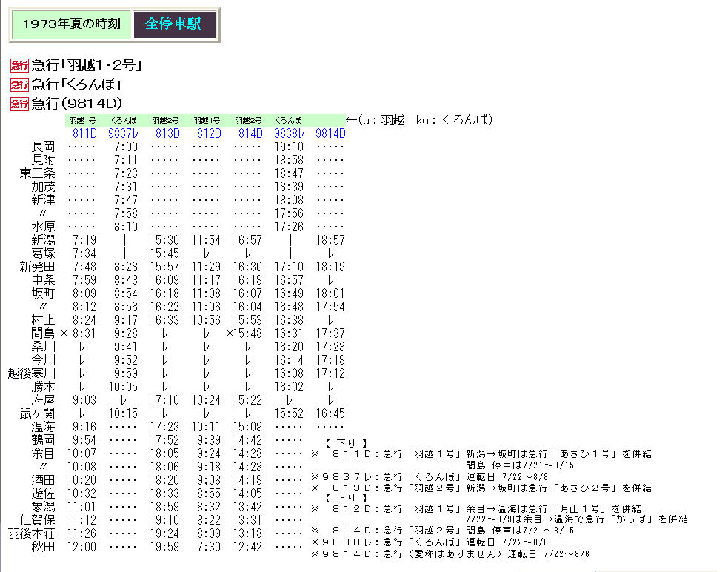Select station name 桑川

(43, 347)
